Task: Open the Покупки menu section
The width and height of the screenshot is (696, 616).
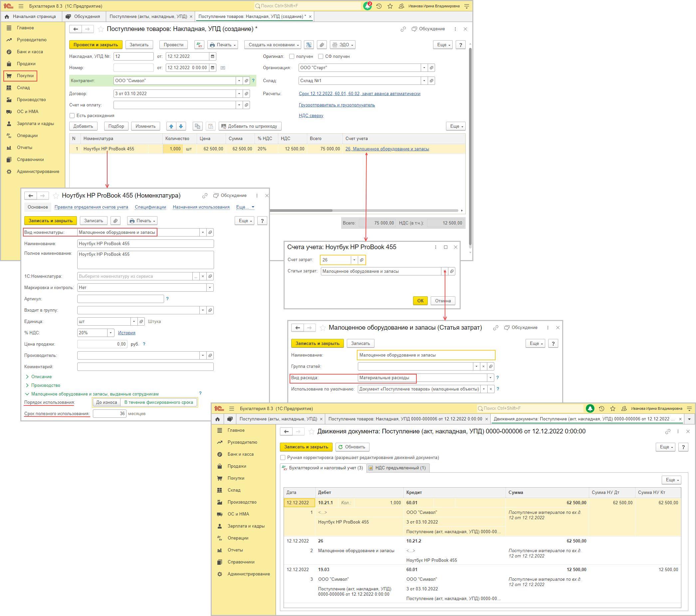Action: [x=25, y=76]
